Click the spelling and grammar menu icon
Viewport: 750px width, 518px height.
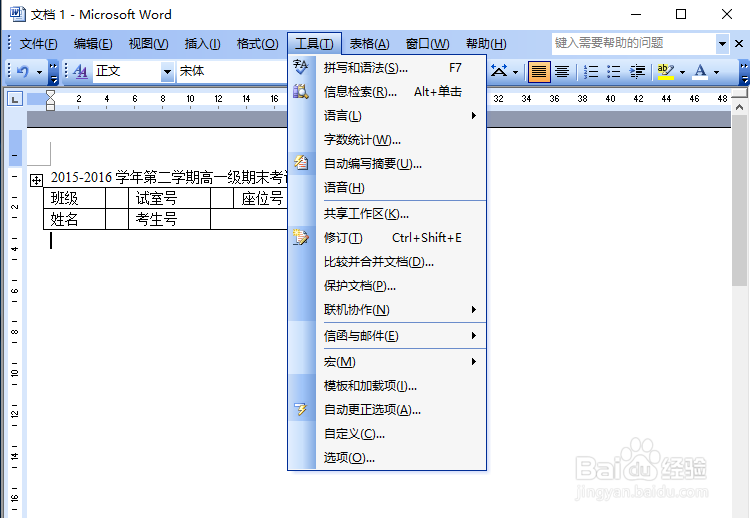tap(301, 67)
